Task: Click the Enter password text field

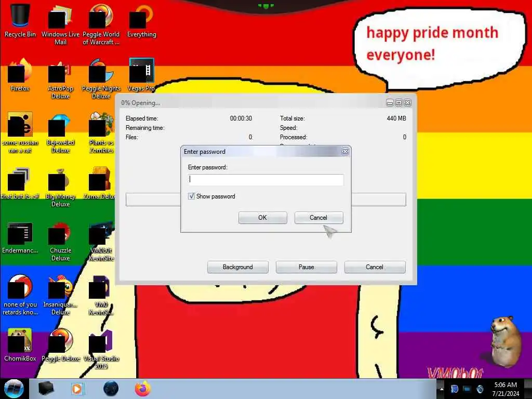Action: [265, 179]
